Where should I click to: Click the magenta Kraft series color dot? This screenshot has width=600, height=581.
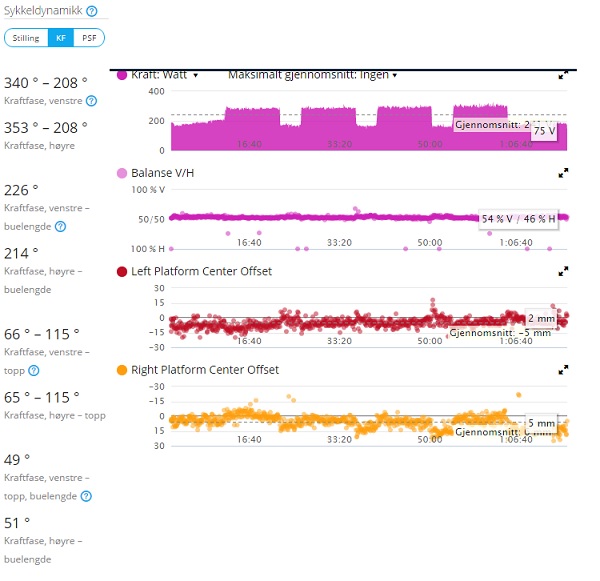coord(123,75)
